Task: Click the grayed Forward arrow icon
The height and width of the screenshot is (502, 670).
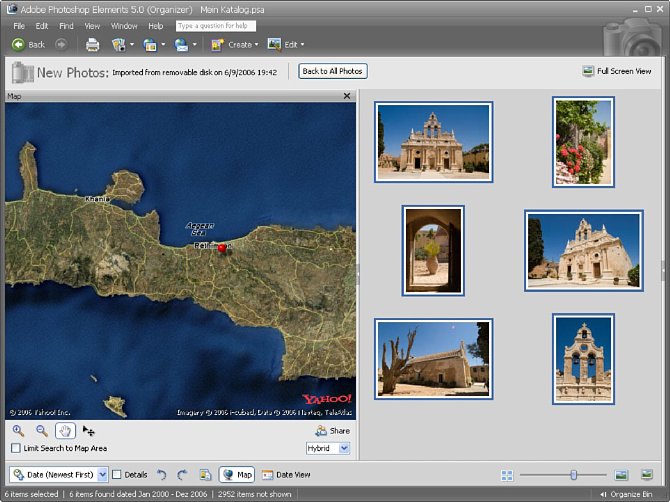Action: click(61, 44)
